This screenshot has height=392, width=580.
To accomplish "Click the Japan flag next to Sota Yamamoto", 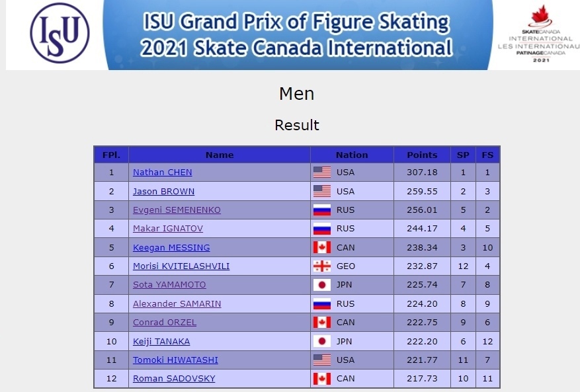I will tap(322, 285).
